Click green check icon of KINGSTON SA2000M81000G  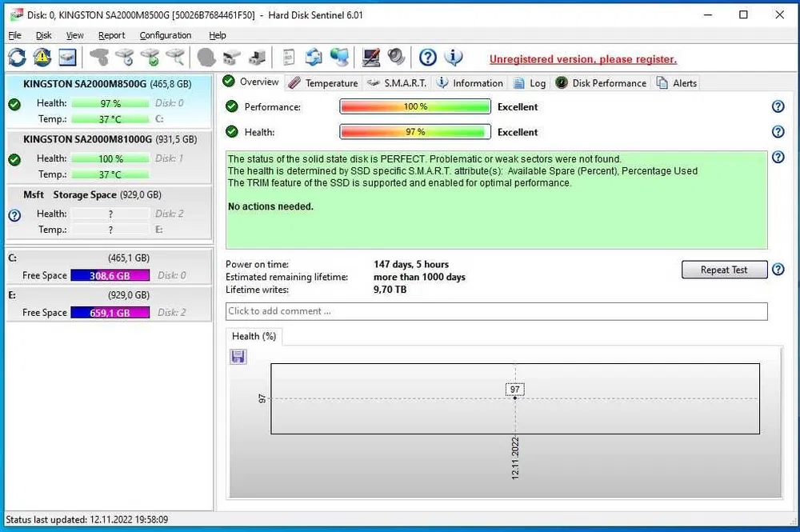(x=14, y=160)
